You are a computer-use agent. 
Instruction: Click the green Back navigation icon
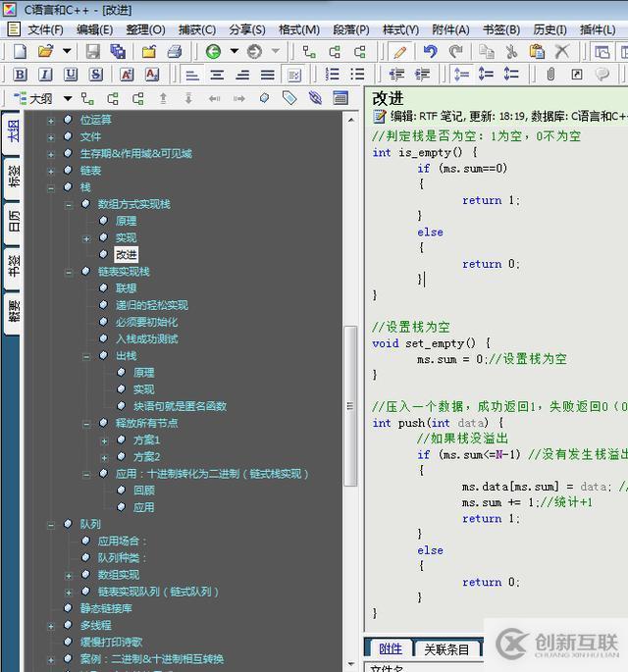pos(213,51)
